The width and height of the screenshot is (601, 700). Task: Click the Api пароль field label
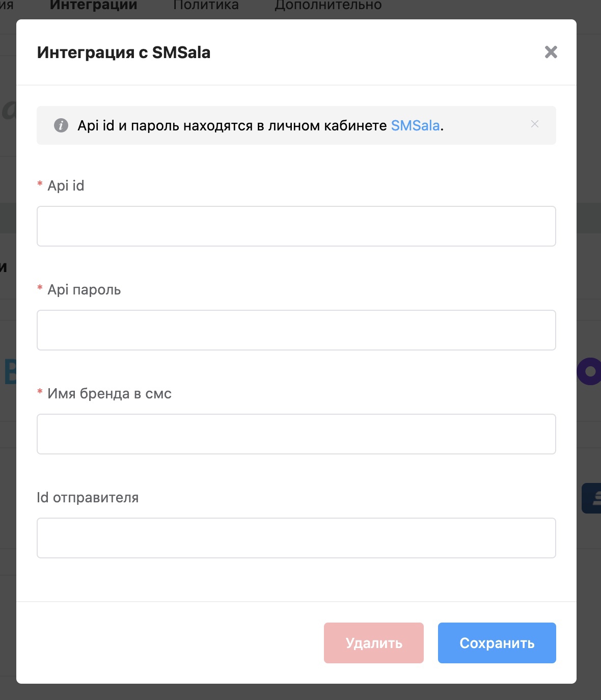(x=84, y=289)
